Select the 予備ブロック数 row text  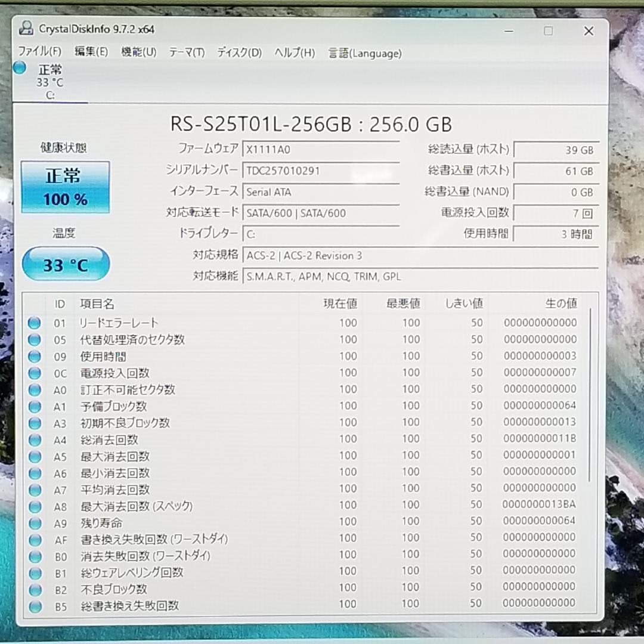114,406
